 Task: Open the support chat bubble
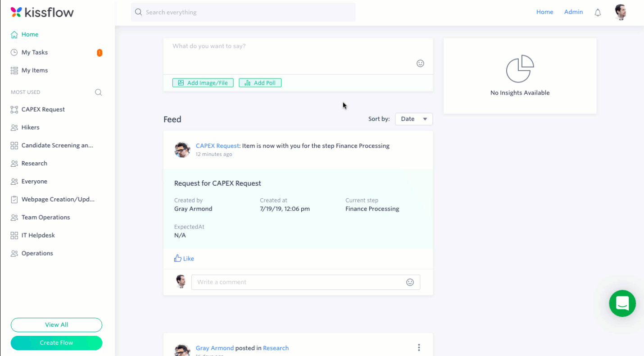pos(622,303)
